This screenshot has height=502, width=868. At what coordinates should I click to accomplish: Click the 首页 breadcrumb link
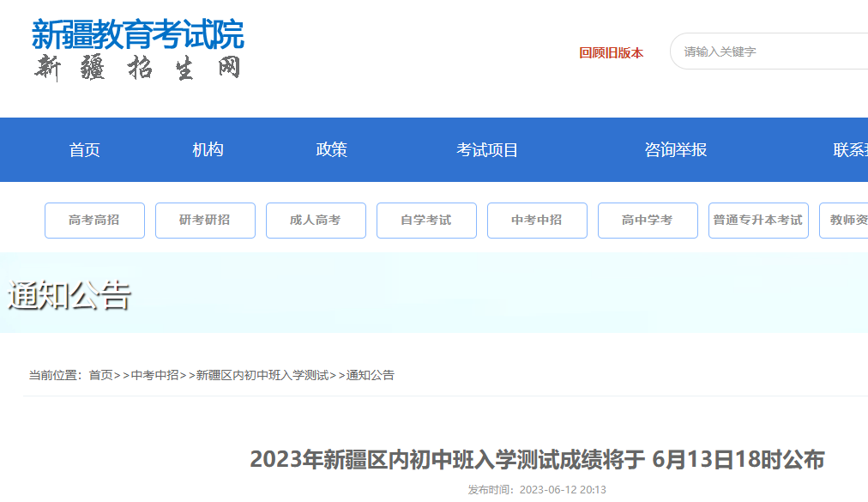tap(100, 375)
